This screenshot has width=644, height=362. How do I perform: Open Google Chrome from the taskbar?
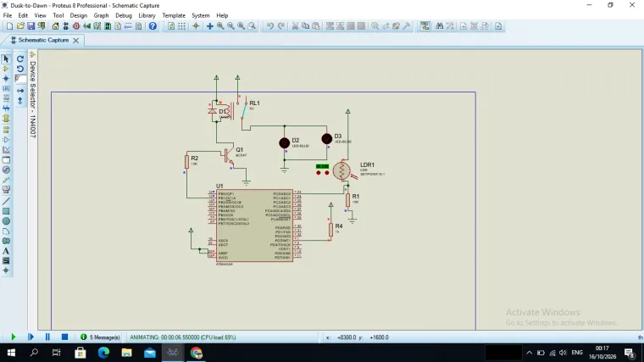(197, 353)
